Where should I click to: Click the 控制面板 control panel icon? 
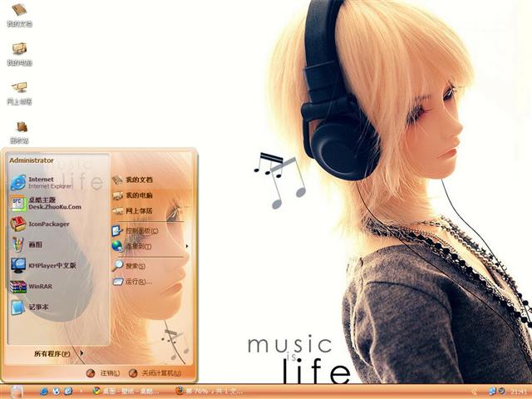[116, 231]
